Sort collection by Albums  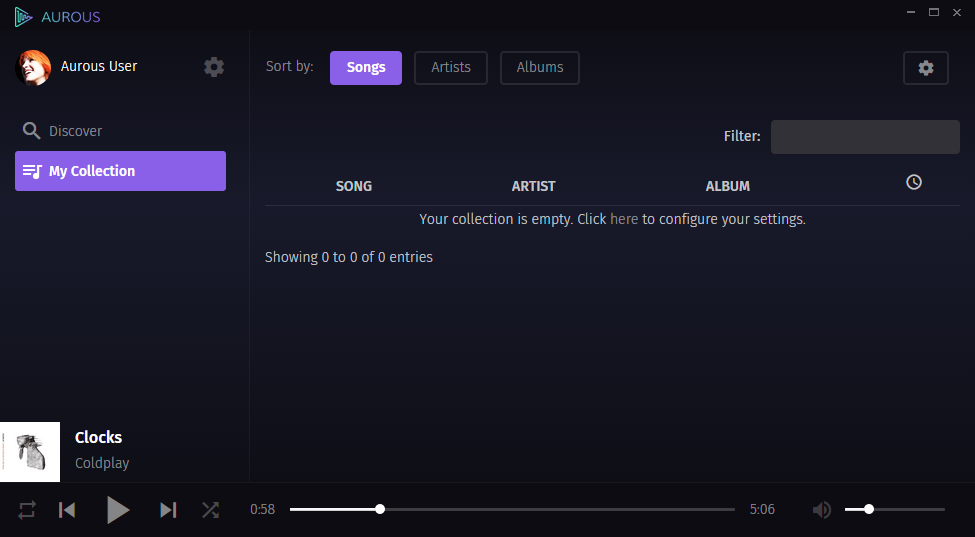540,68
